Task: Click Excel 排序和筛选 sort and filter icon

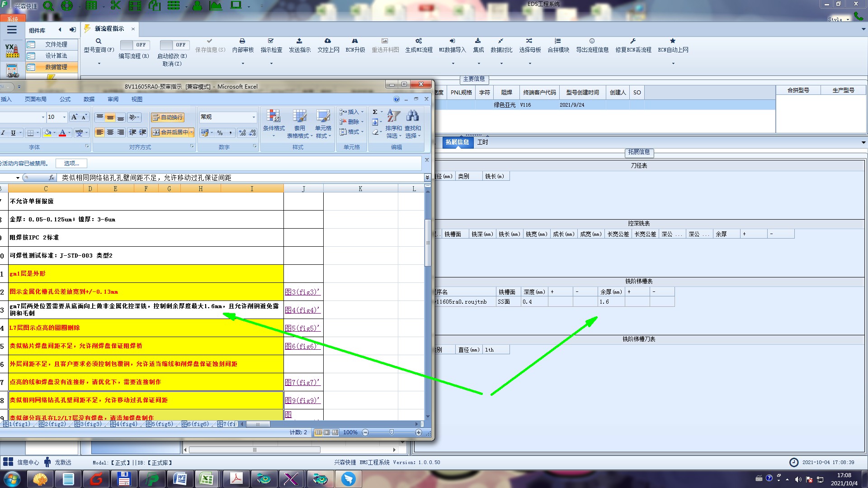Action: [393, 116]
